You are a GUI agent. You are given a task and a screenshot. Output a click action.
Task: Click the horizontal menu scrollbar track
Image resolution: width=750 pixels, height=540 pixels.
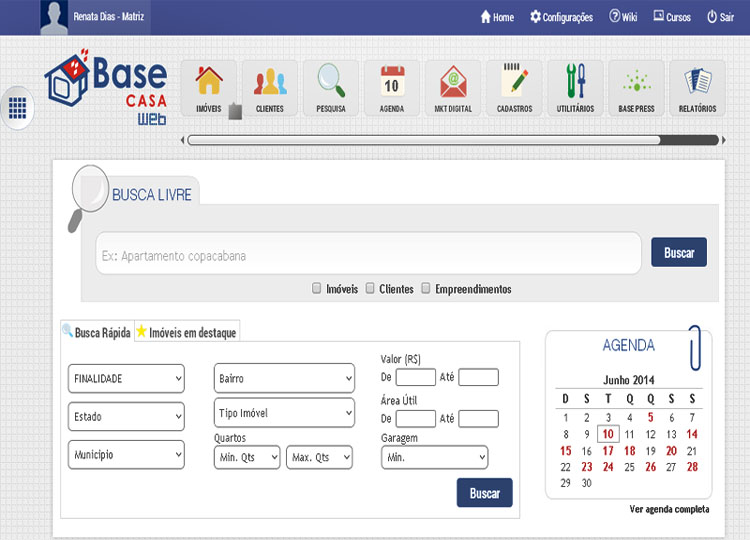452,140
